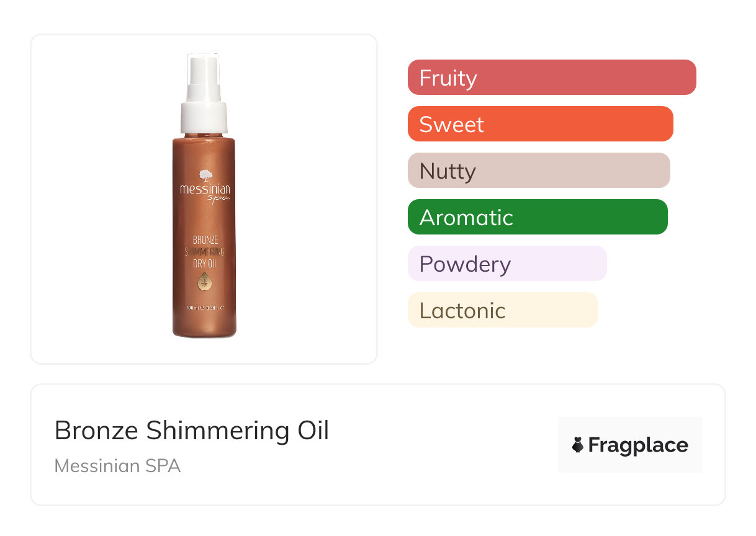Pick the green Aromatic accord bar
The width and height of the screenshot is (756, 536).
[537, 217]
